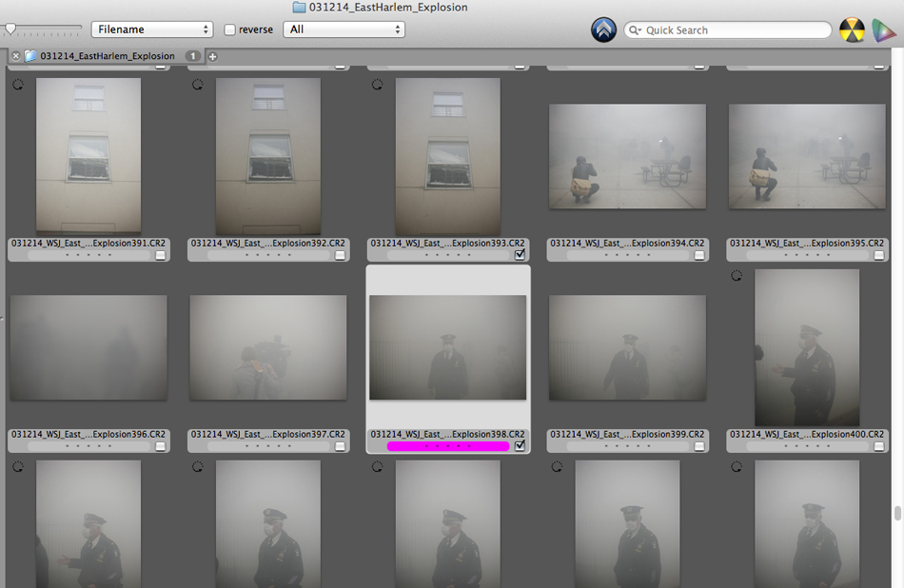Select the cameraman thumbnail Explosion397.CR2
The height and width of the screenshot is (588, 904).
pos(268,347)
